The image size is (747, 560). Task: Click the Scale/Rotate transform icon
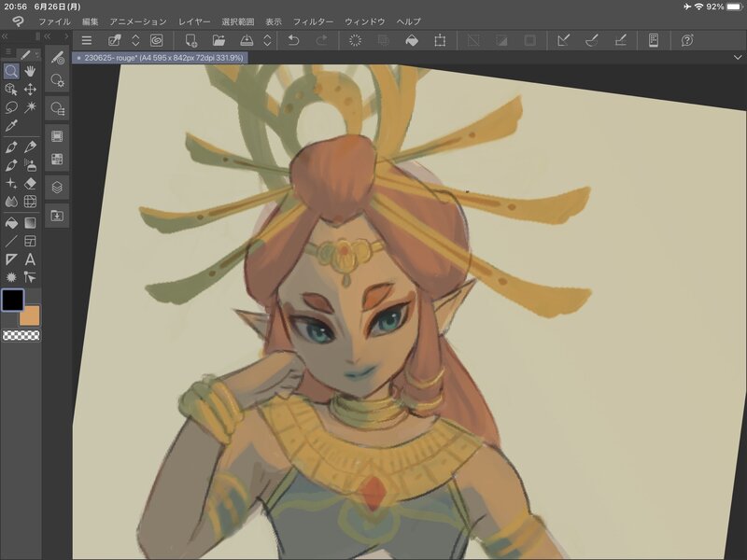[x=440, y=40]
